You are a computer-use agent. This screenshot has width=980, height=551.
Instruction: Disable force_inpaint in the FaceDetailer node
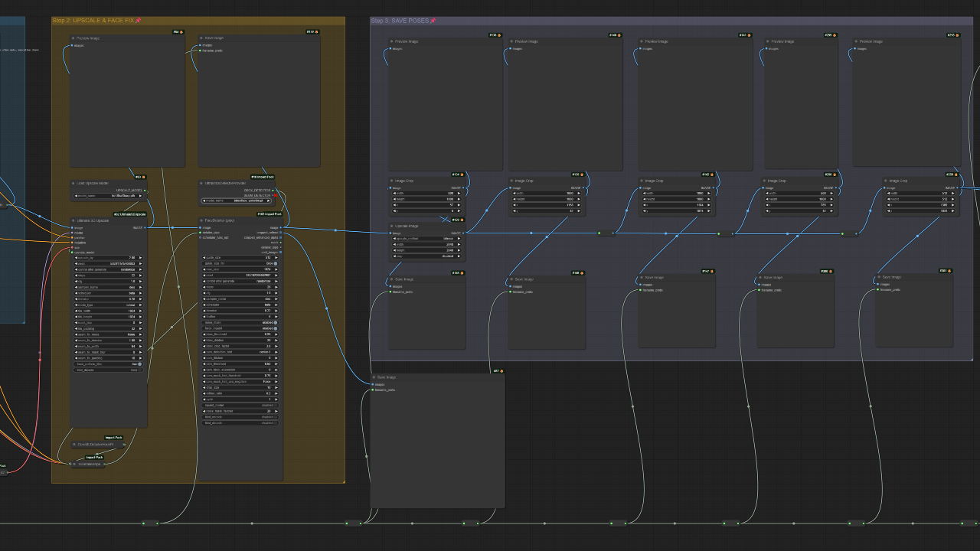coord(275,328)
